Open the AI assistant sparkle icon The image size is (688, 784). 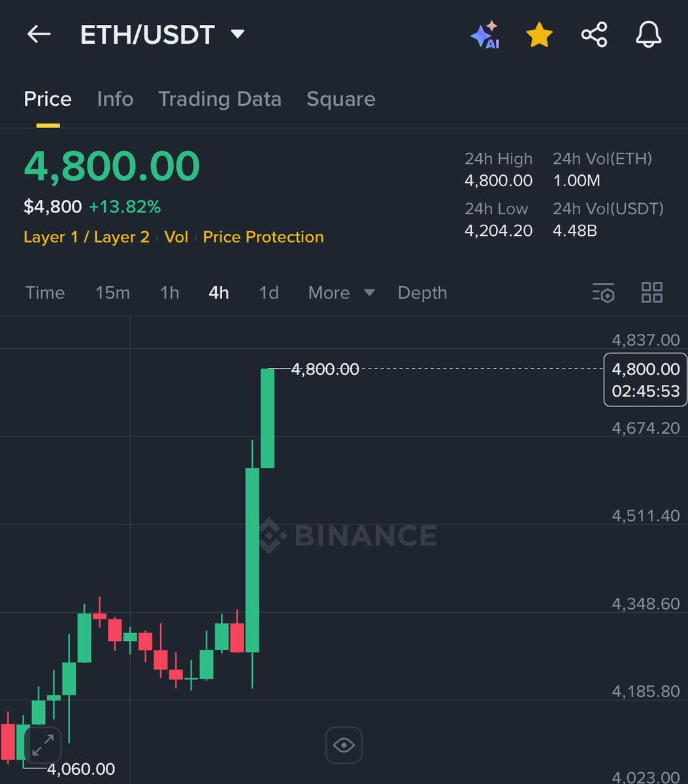[485, 35]
